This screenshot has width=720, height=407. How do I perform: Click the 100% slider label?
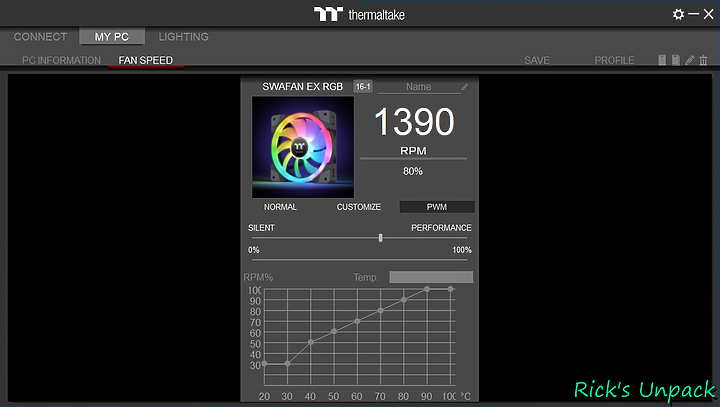pyautogui.click(x=462, y=250)
